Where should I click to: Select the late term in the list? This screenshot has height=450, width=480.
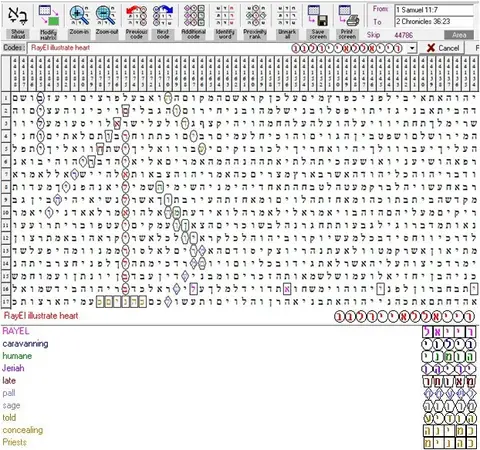(x=9, y=380)
